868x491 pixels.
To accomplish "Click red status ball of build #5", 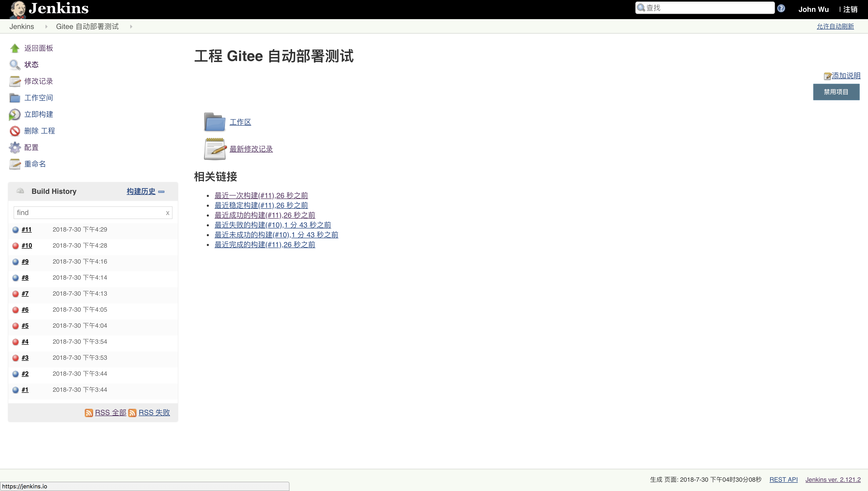I will click(16, 326).
